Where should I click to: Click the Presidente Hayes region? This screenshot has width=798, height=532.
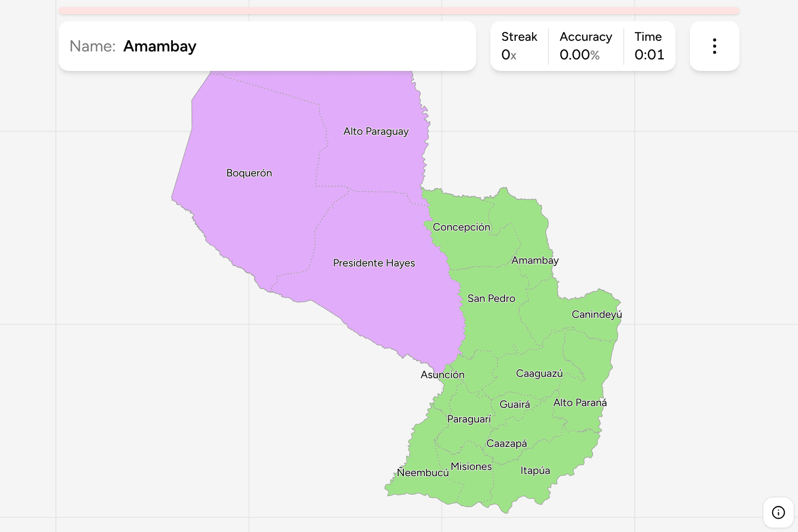pyautogui.click(x=374, y=263)
